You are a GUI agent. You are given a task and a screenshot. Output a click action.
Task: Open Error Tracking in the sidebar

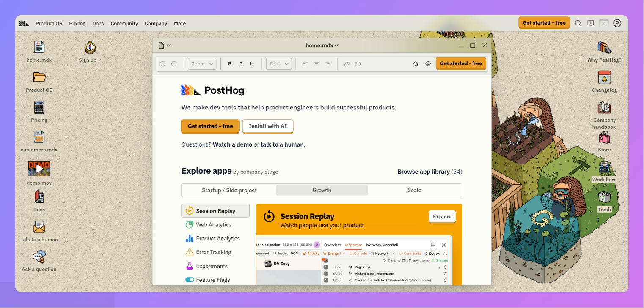[213, 252]
